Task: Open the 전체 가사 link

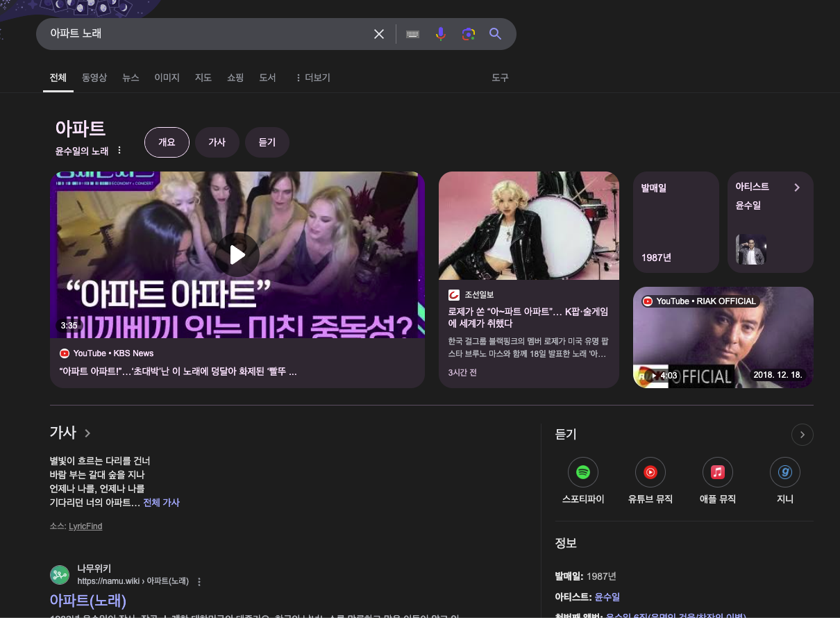Action: pos(161,503)
